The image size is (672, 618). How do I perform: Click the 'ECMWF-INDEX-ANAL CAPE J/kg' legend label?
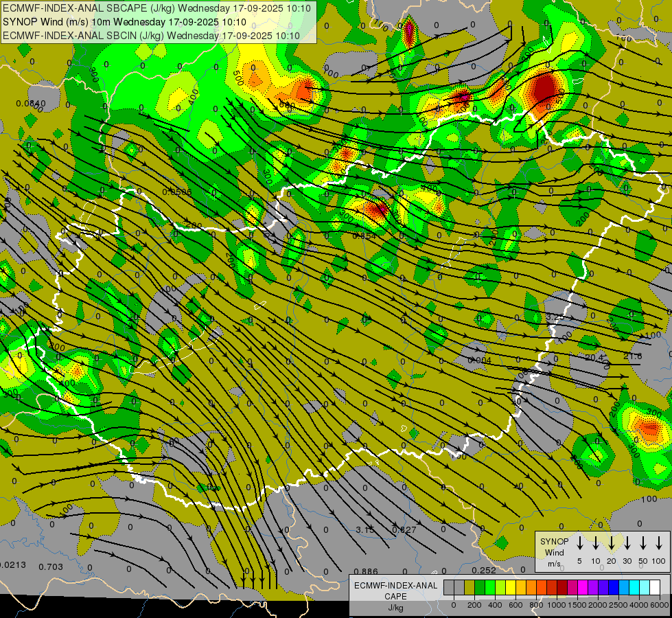[395, 597]
